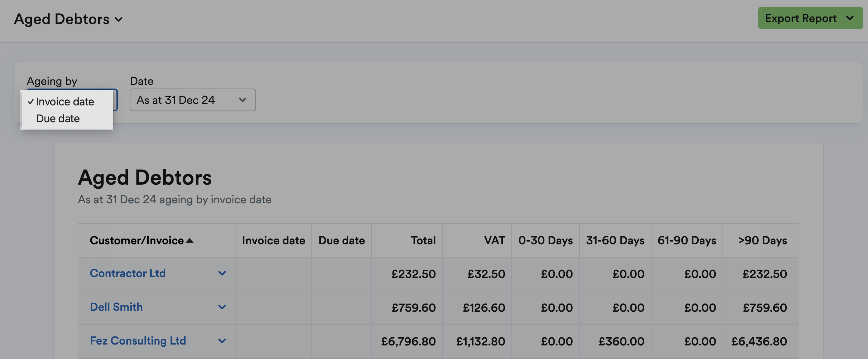Sort by the Total column header
This screenshot has height=359, width=868.
[x=423, y=240]
